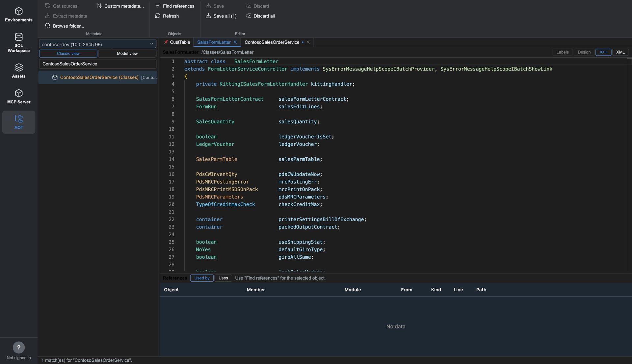The width and height of the screenshot is (632, 364).
Task: Refresh the objects list
Action: point(167,16)
